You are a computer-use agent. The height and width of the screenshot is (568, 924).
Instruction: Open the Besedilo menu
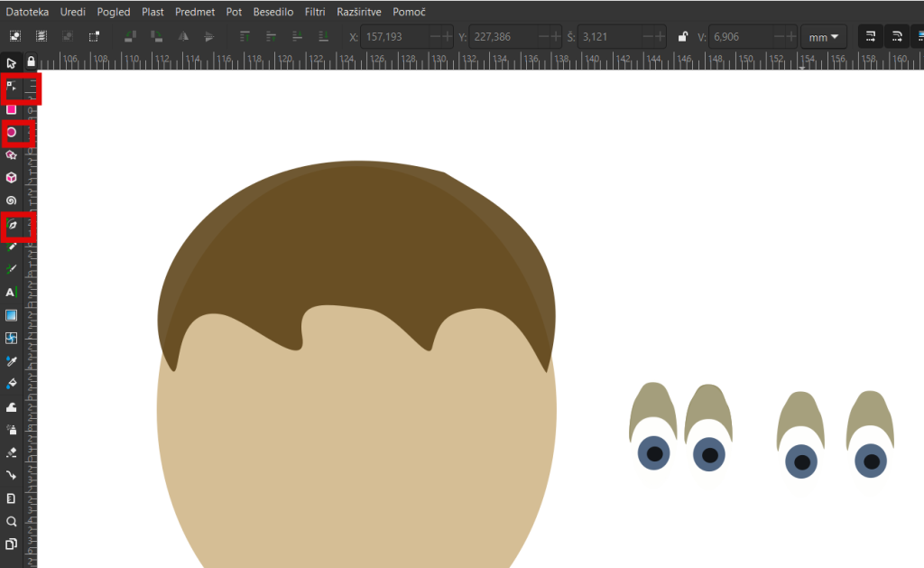point(273,12)
